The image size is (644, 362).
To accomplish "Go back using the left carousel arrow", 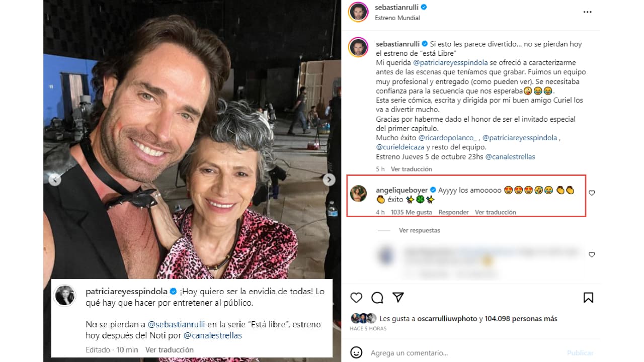I will 55,179.
